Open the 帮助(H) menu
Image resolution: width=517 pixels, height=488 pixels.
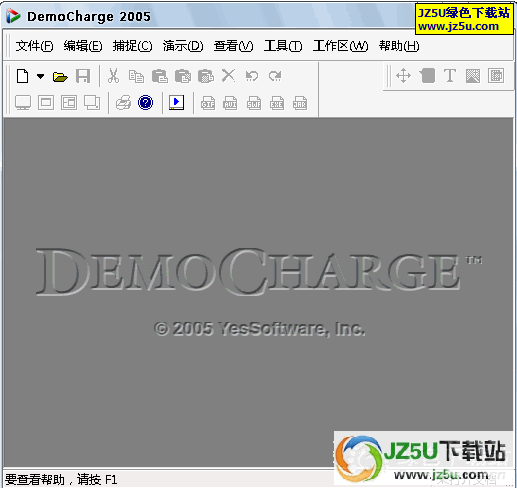(399, 46)
